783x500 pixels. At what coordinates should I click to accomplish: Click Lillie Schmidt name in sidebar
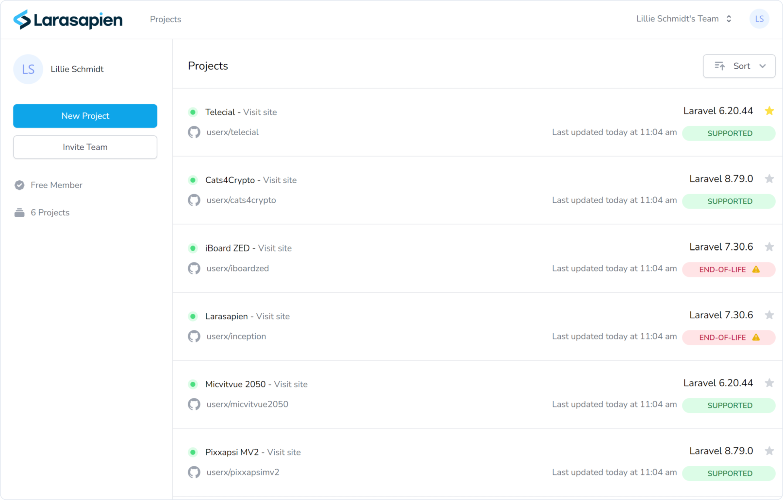click(x=77, y=69)
